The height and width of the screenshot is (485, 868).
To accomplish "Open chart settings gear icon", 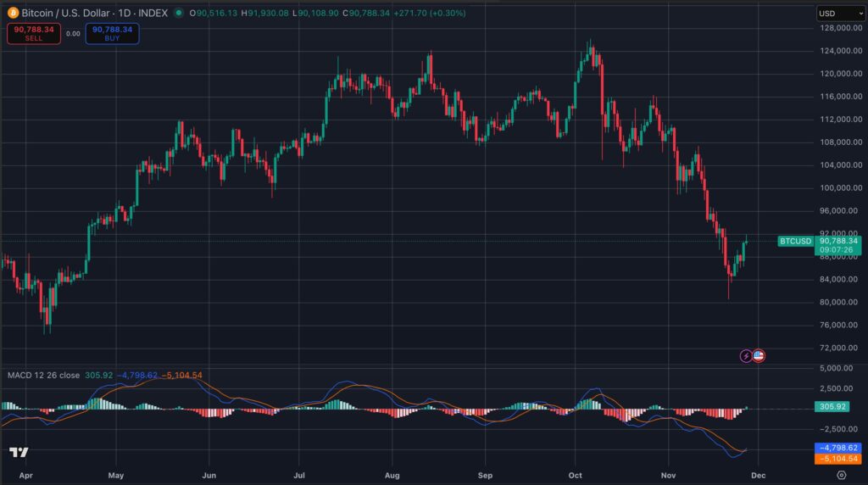I will tap(842, 475).
